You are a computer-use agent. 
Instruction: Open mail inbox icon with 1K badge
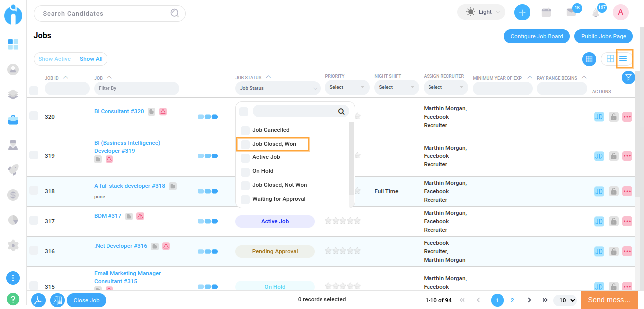click(x=571, y=13)
